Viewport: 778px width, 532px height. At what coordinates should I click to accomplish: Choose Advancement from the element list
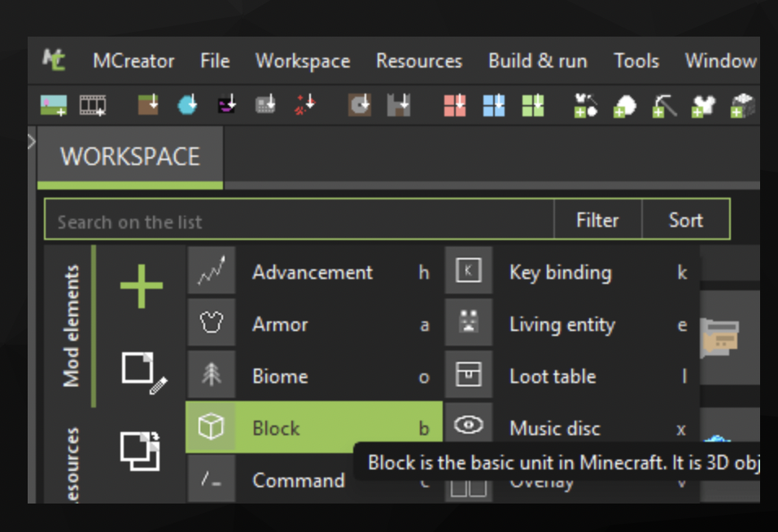point(314,272)
